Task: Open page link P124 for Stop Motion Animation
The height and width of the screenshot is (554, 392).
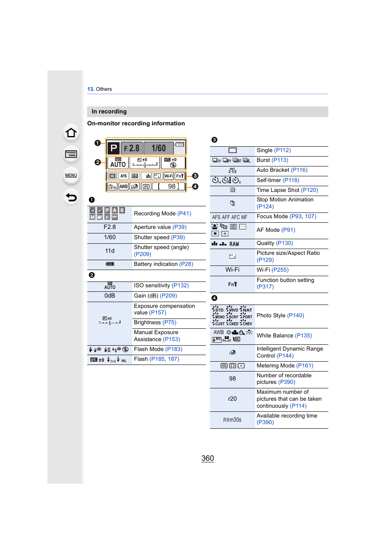Action: 265,207
